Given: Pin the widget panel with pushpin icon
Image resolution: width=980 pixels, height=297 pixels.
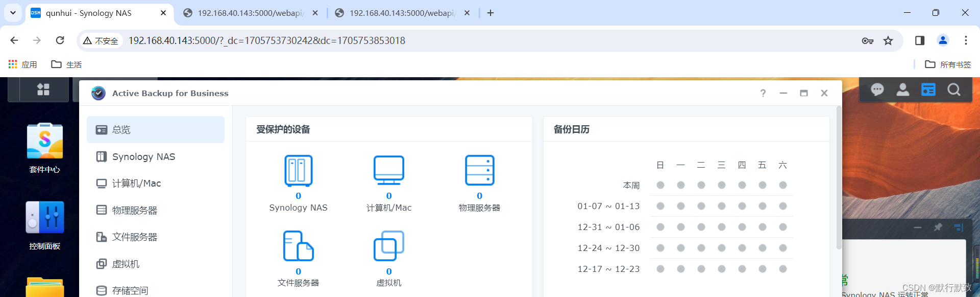Looking at the screenshot, I should coord(938,227).
